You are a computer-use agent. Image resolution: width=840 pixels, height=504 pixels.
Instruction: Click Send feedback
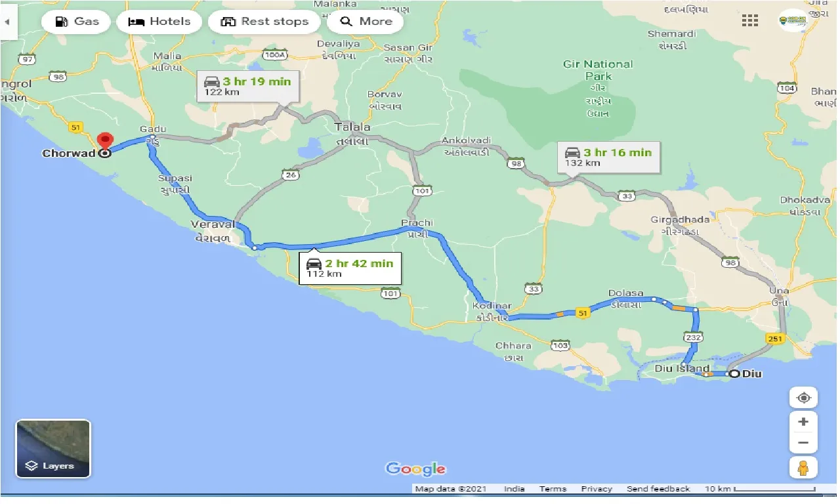(658, 488)
